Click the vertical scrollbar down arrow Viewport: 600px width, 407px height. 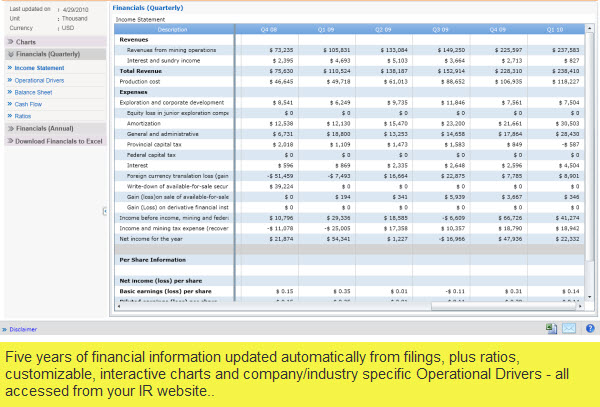(x=589, y=297)
